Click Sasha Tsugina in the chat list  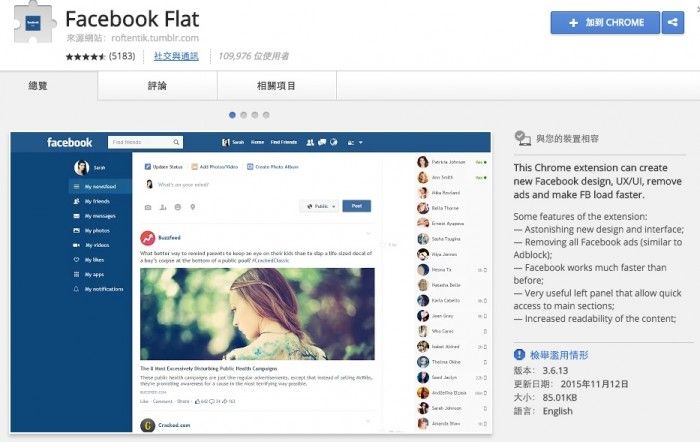click(x=446, y=239)
